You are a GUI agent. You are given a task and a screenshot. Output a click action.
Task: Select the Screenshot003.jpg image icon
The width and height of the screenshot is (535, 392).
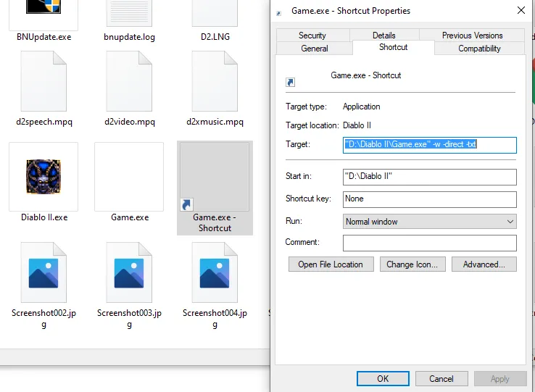pos(129,274)
